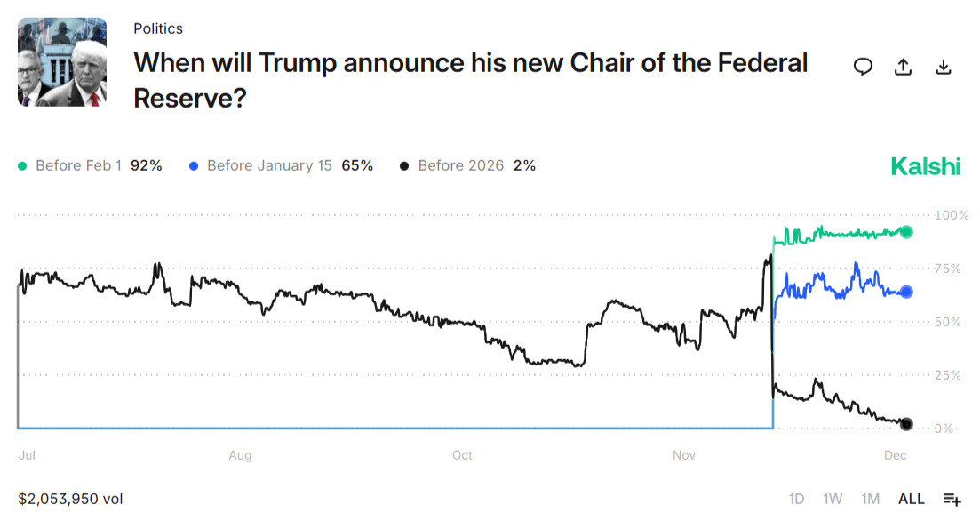Select the 1W time range
The image size is (980, 521).
(x=833, y=499)
